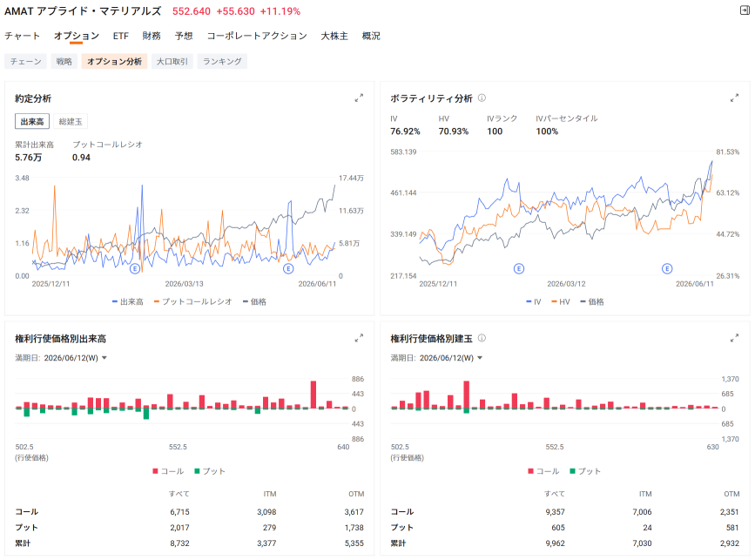
Task: Click the 累計出来高 value 5.76万
Action: click(x=28, y=158)
